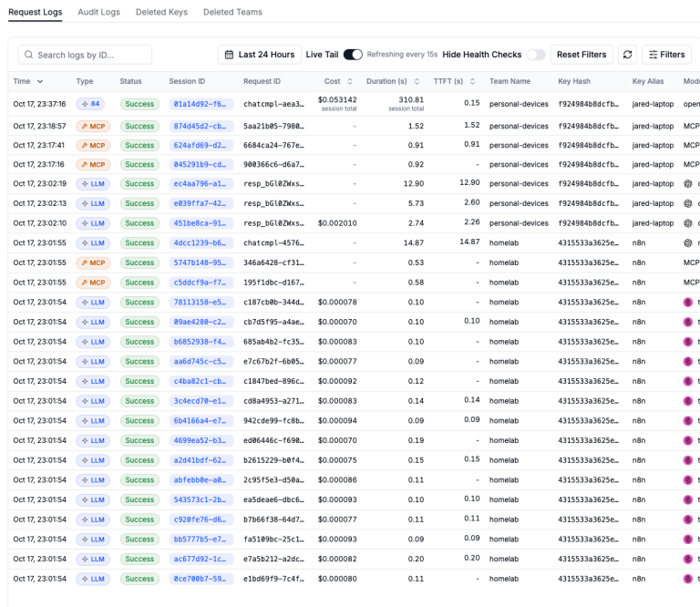Open session ID 5747b148-95 link
The height and width of the screenshot is (607, 700).
(x=201, y=262)
